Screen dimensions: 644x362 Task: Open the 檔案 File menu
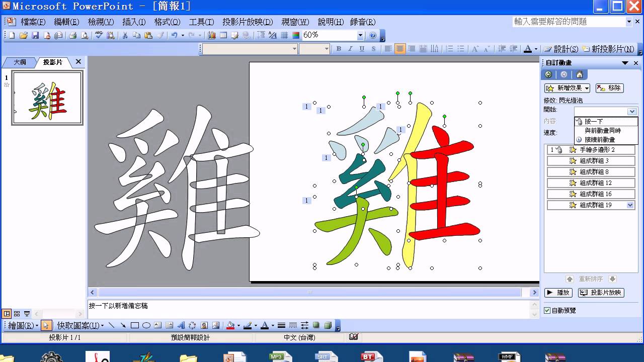pyautogui.click(x=33, y=22)
